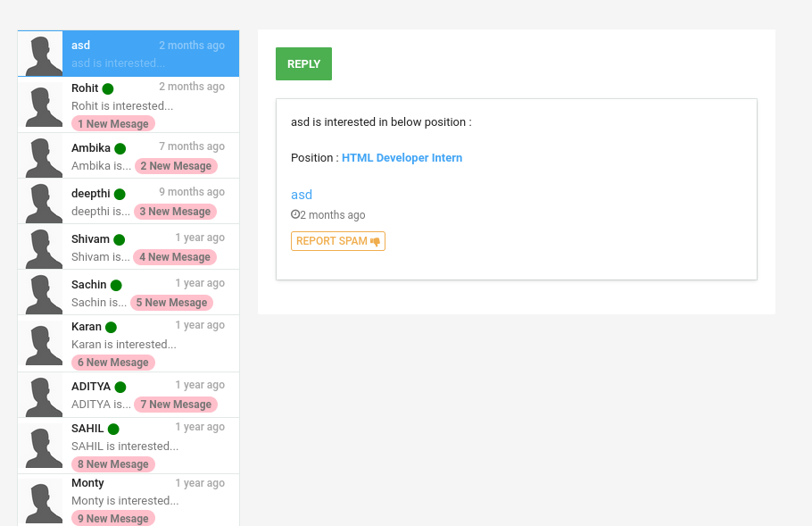Open the HTML Developer Intern position link

click(402, 158)
